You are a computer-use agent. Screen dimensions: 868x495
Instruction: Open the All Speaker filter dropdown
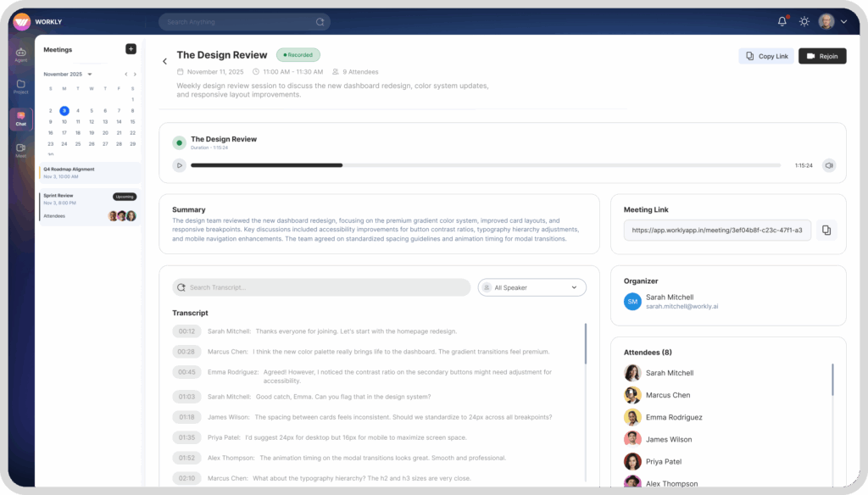tap(531, 287)
